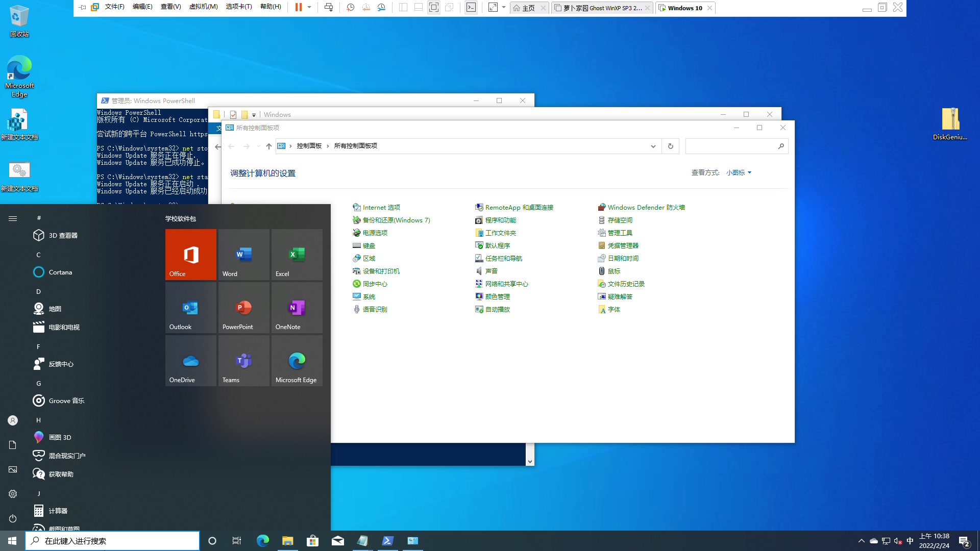
Task: Toggle Start menu app list visibility
Action: tap(12, 218)
